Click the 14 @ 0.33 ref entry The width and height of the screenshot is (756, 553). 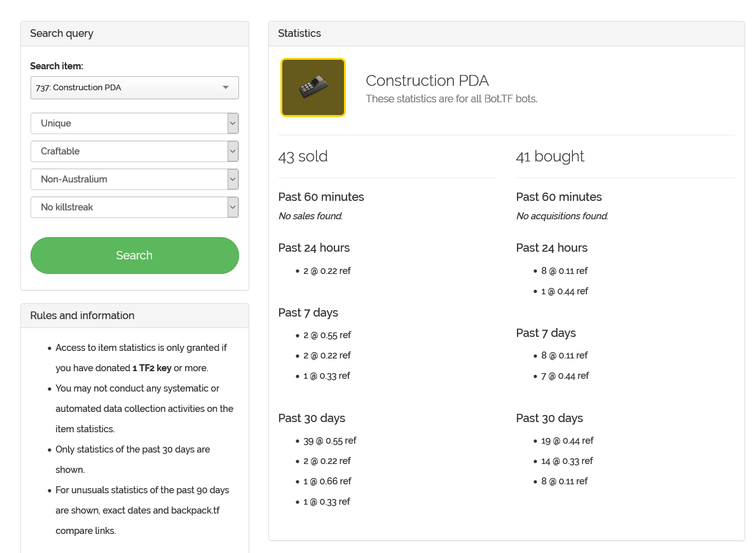tap(567, 461)
